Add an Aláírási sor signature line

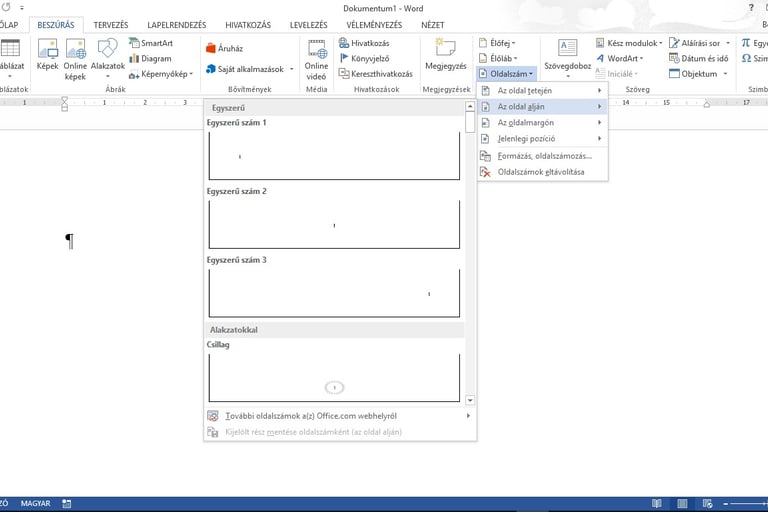(x=695, y=43)
